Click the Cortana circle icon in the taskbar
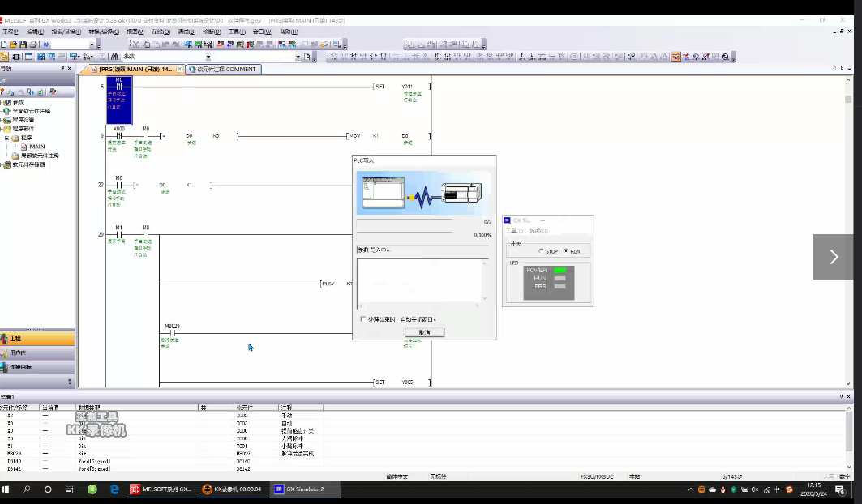 48,489
